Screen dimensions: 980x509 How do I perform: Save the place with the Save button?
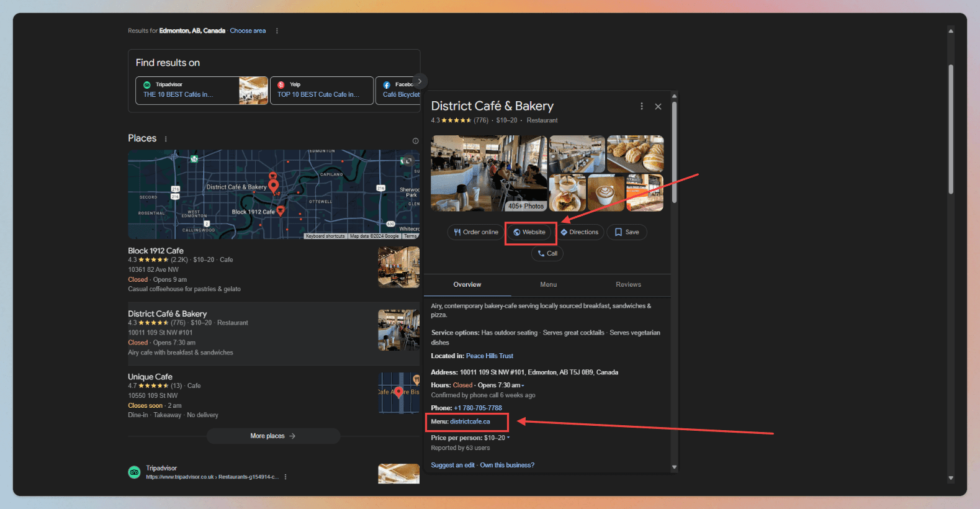click(x=627, y=232)
